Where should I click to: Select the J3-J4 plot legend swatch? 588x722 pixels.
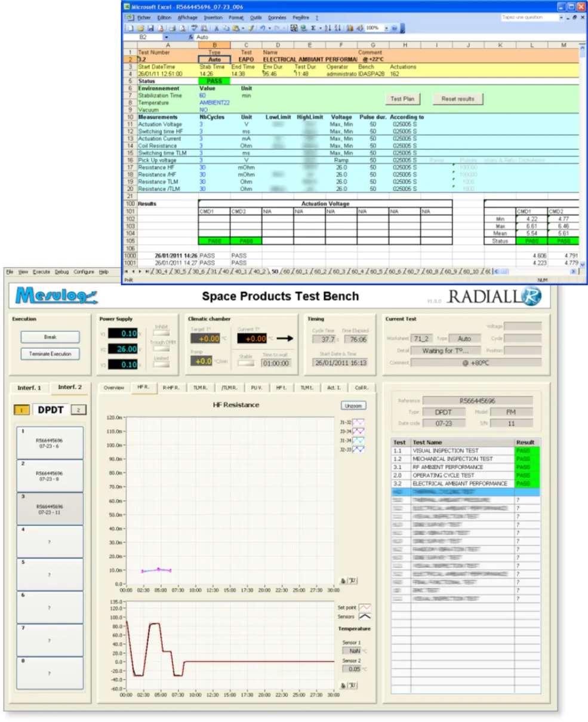[x=358, y=431]
